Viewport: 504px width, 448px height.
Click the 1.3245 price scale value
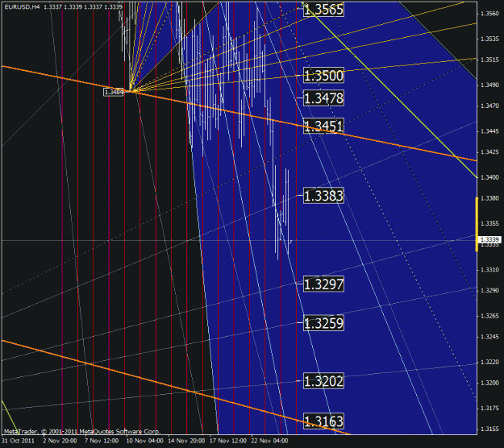(x=489, y=337)
